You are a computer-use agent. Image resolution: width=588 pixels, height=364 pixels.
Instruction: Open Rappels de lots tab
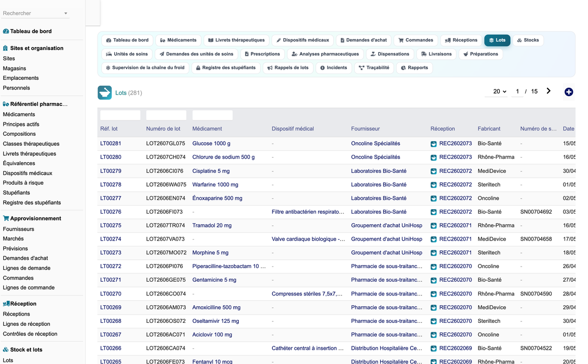coord(288,68)
